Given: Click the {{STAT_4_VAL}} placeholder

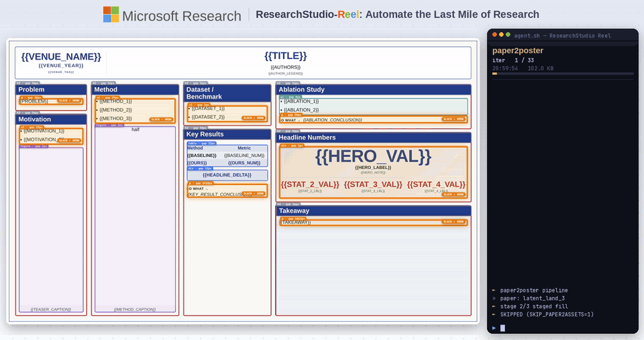Looking at the screenshot, I should point(436,184).
